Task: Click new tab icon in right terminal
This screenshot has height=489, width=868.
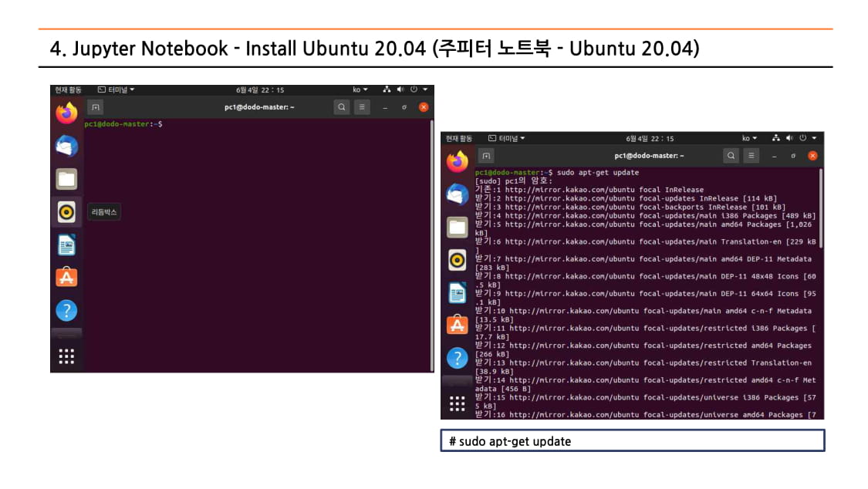Action: click(x=486, y=156)
